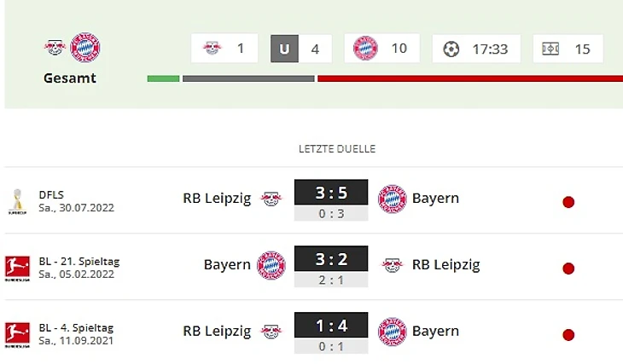Open the 1:4 match result
The width and height of the screenshot is (623, 364).
tap(331, 325)
